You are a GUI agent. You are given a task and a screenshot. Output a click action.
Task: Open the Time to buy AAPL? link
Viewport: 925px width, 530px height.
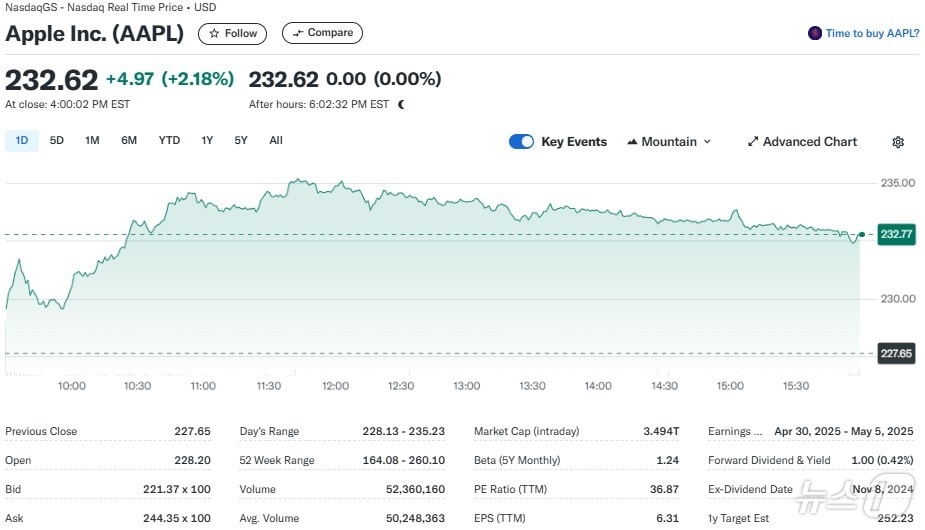click(871, 33)
